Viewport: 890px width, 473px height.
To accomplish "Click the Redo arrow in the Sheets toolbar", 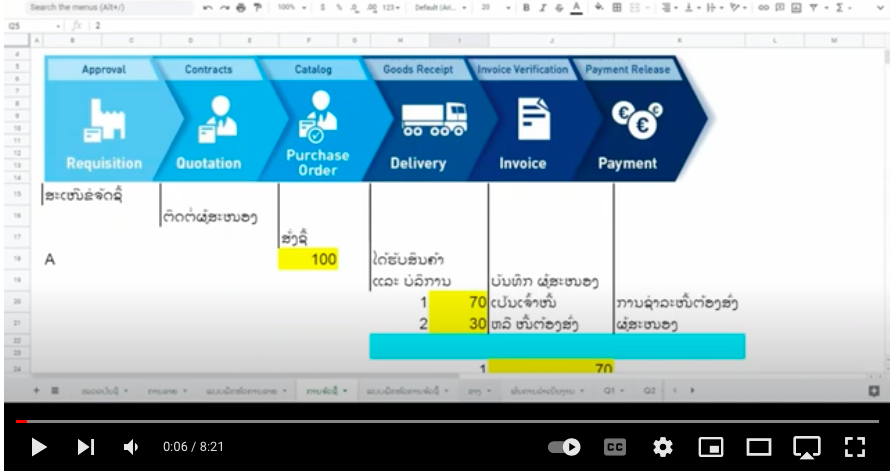I will coord(225,7).
